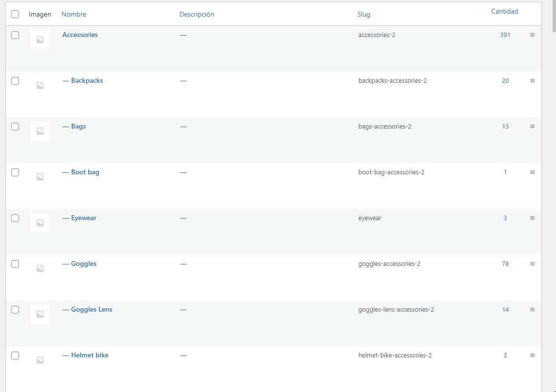556x392 pixels.
Task: Sort table by Slug column
Action: pos(364,14)
